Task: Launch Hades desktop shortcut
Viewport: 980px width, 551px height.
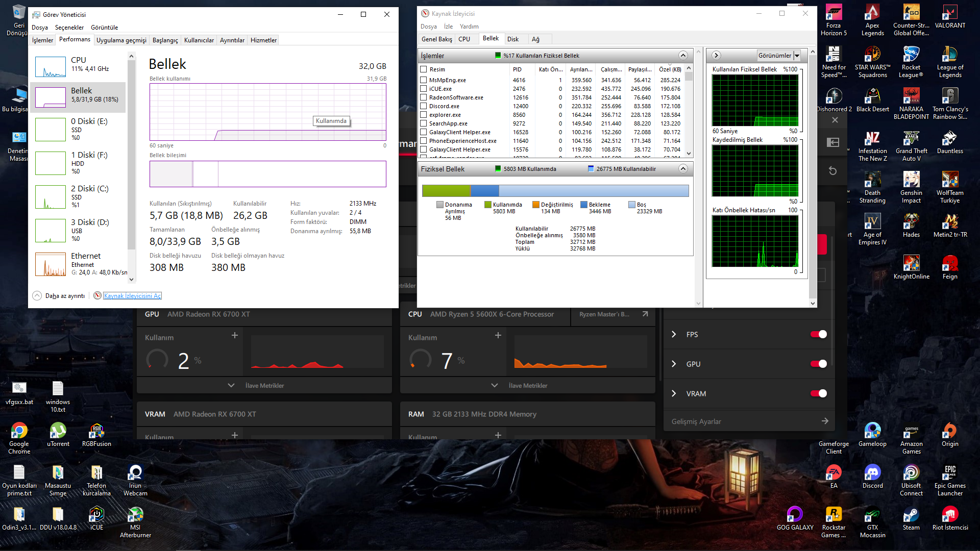Action: (911, 226)
